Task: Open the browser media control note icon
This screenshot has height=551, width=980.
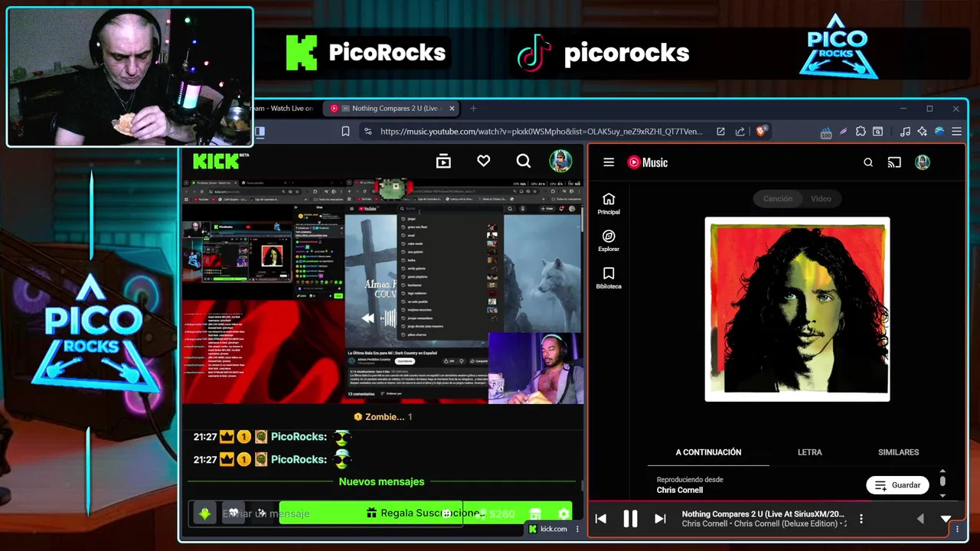Action: point(905,132)
